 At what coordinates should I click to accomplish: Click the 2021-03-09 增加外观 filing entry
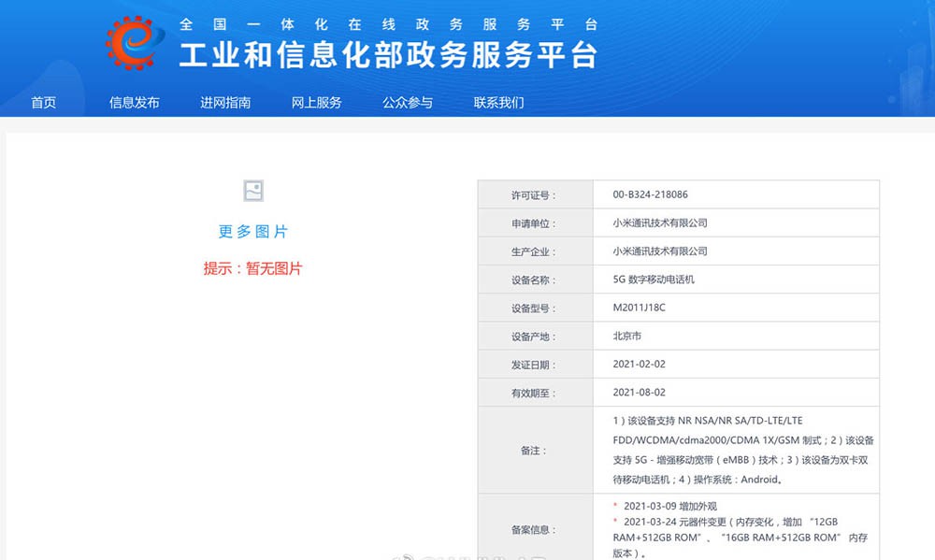click(669, 507)
